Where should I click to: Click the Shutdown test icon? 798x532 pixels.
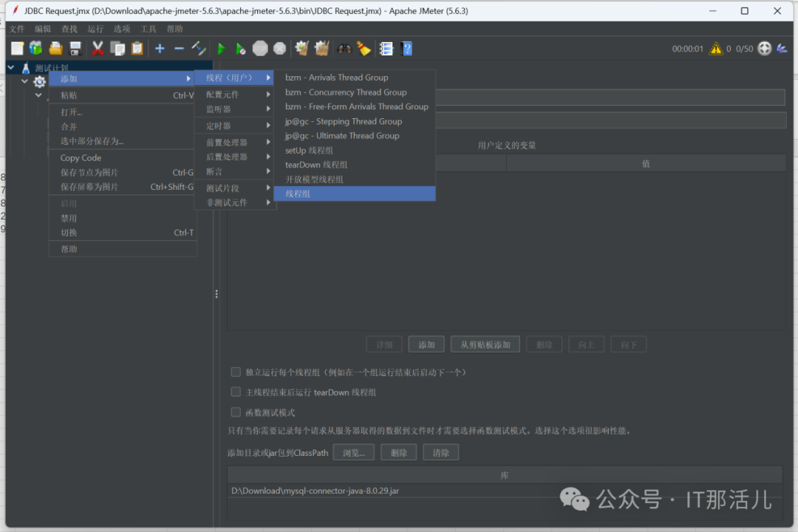tap(280, 48)
